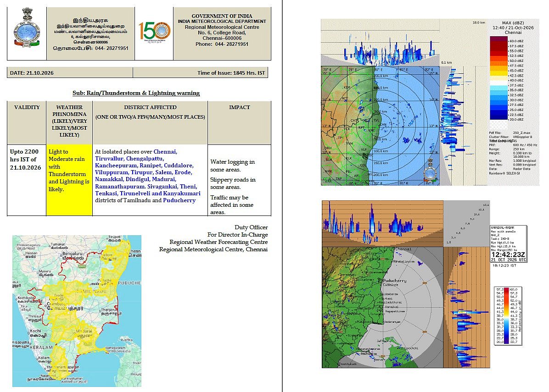Click the "GOVERNMENT OF INDIA" heading
The image size is (549, 392).
point(222,16)
